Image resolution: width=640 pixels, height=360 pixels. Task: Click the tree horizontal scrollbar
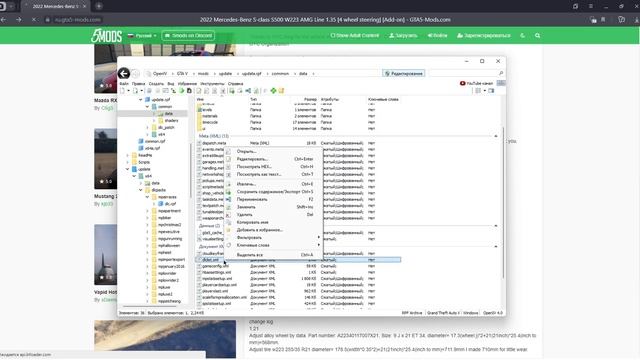click(x=149, y=306)
